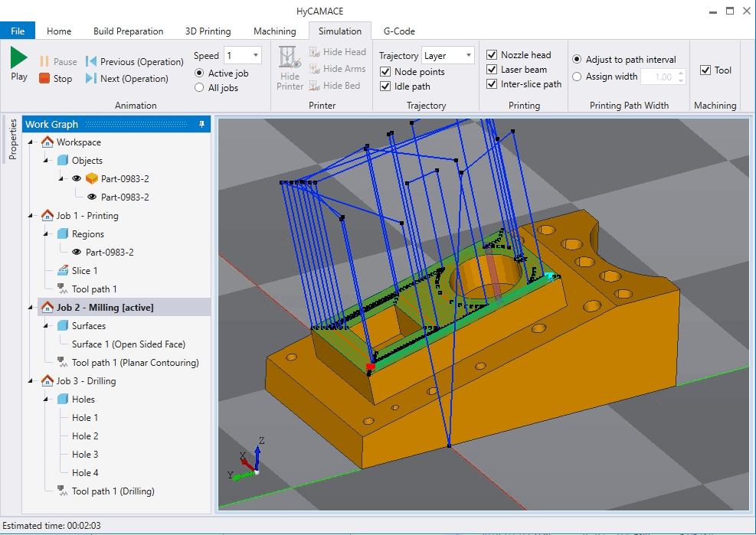Start the simulation with the Play icon
756x535 pixels.
click(x=19, y=57)
